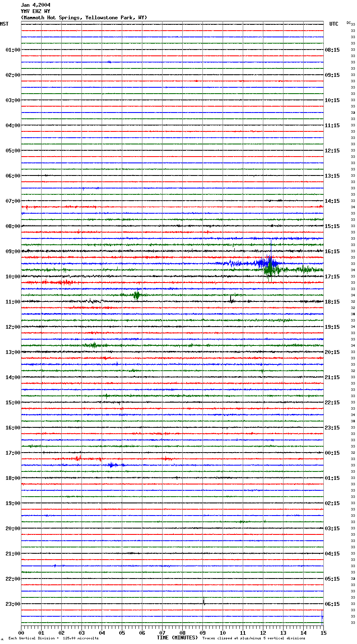
Task: Click the "Traces clipped" footnote text
Action: [254, 638]
